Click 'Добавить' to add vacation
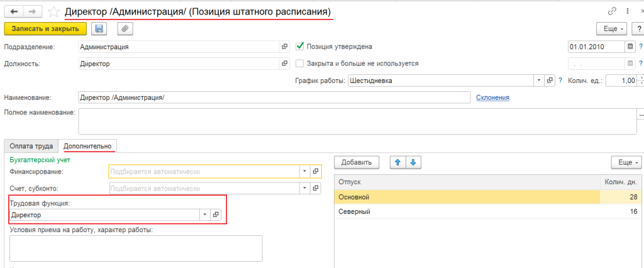This screenshot has height=268, width=644. [x=356, y=162]
